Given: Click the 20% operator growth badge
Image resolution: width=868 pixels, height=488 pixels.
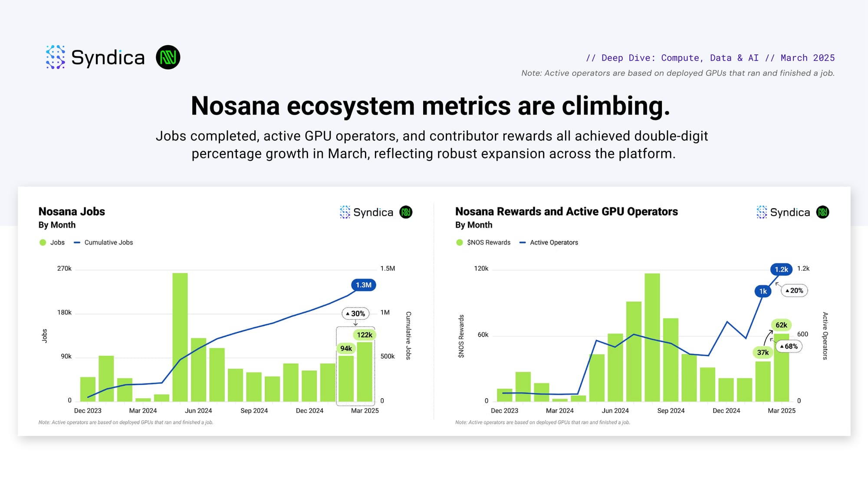Looking at the screenshot, I should tap(794, 291).
